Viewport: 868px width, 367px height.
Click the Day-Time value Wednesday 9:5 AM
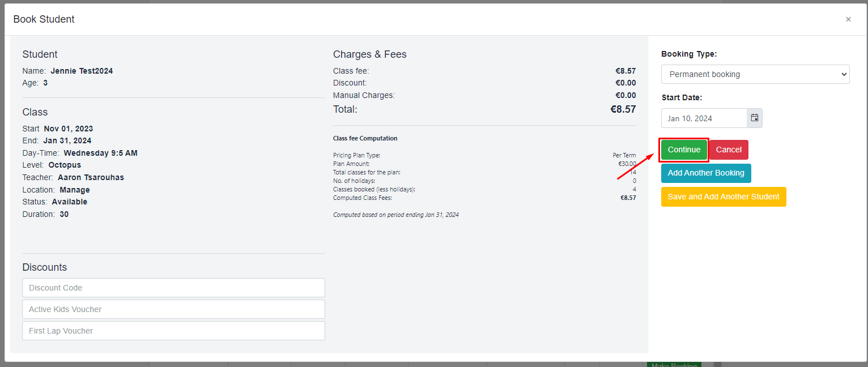[x=100, y=153]
